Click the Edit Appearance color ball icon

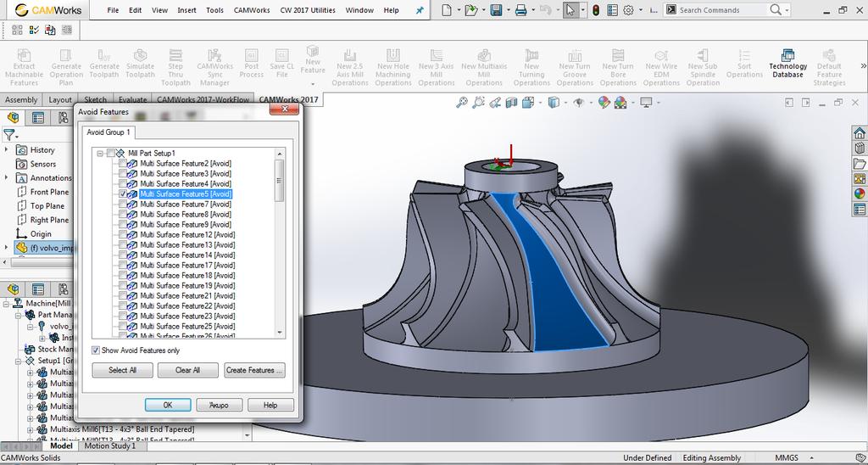click(604, 103)
